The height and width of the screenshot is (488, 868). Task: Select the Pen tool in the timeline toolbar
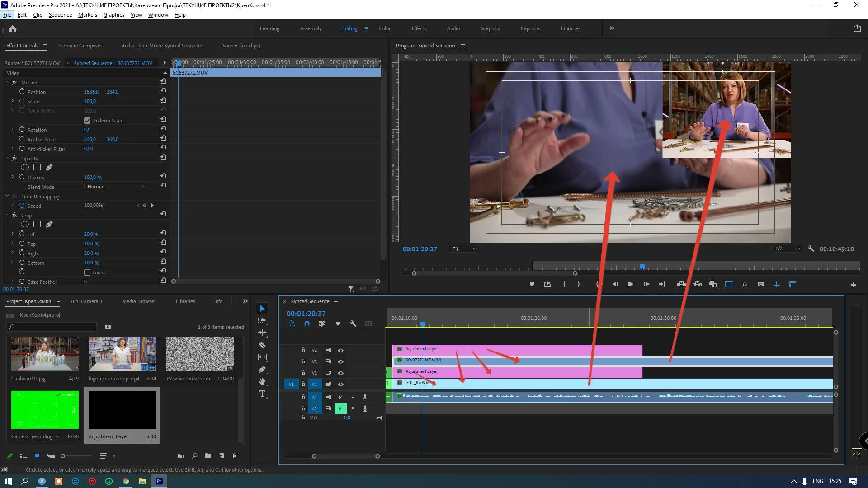pyautogui.click(x=262, y=369)
